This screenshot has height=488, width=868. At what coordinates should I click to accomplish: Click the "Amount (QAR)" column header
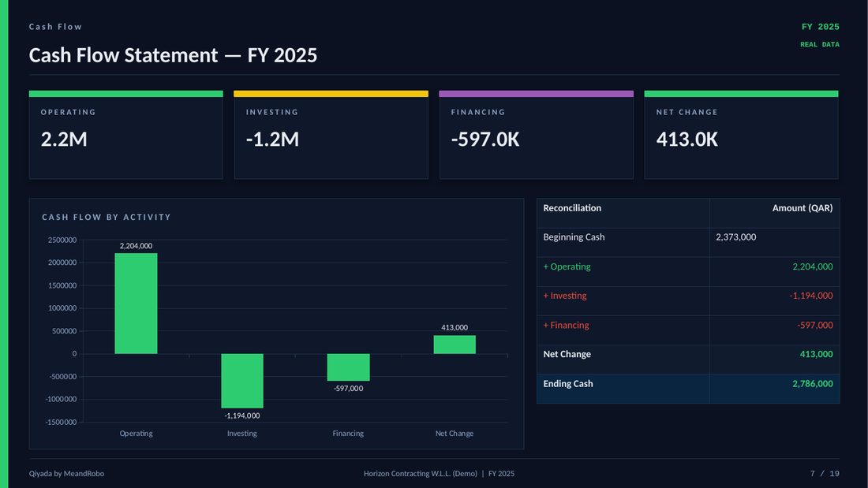[x=803, y=208]
